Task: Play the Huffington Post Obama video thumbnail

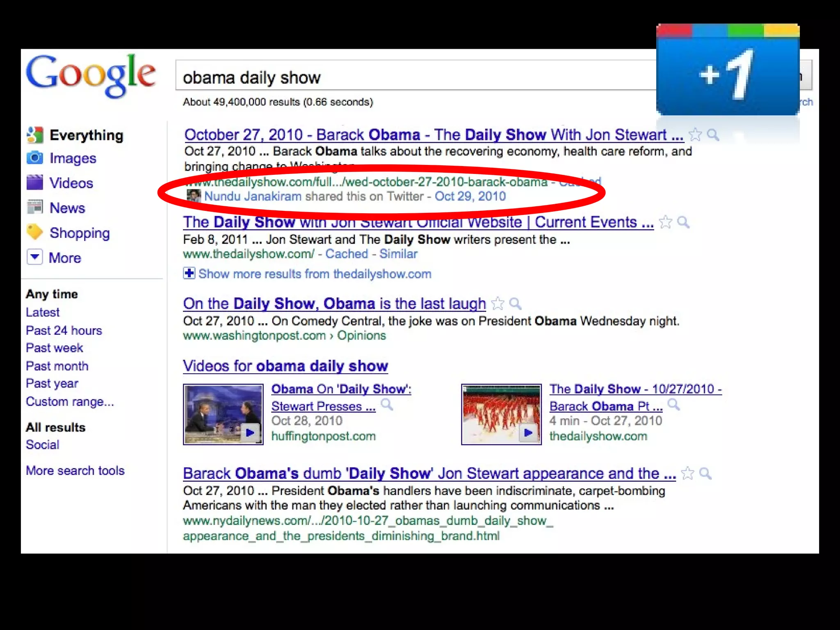Action: pyautogui.click(x=223, y=414)
